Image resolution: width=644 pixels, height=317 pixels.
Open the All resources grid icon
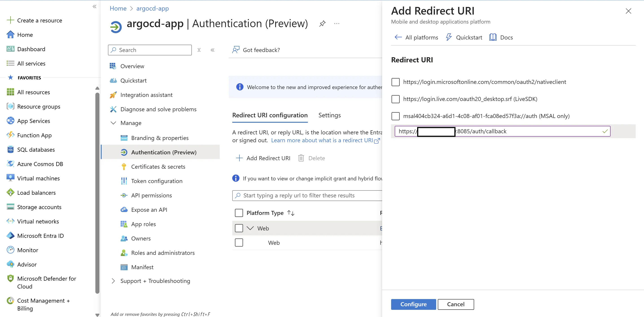point(10,92)
